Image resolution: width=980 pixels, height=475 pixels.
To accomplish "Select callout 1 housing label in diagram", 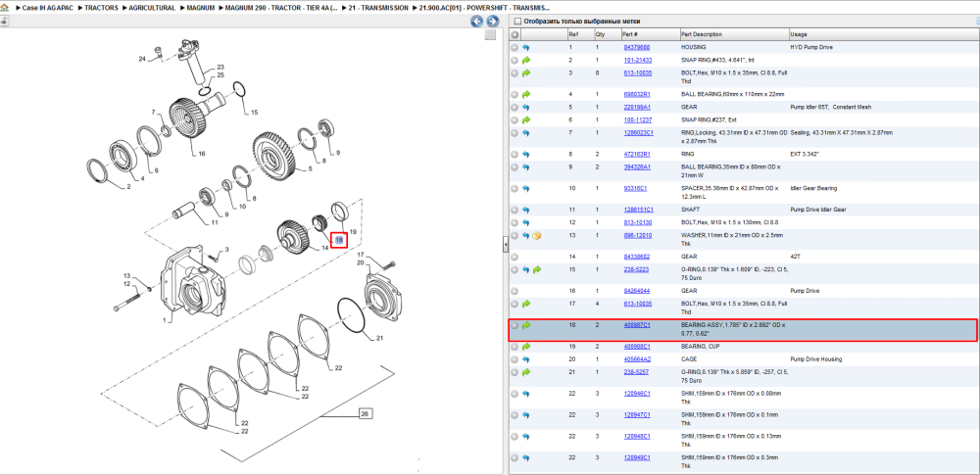I will [165, 320].
